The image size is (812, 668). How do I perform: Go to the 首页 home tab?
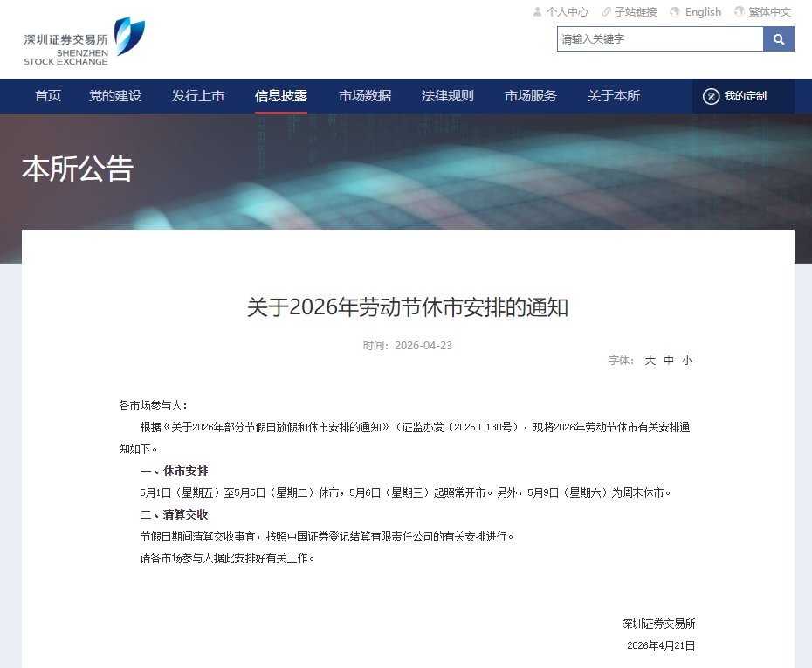point(48,96)
